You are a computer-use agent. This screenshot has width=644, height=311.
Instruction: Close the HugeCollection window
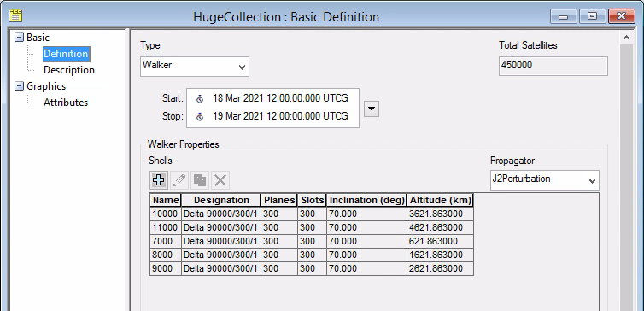point(622,16)
